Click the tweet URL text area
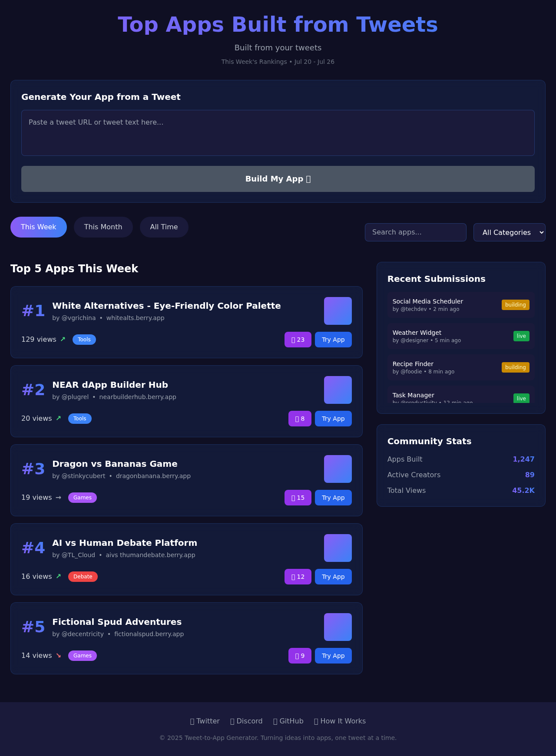The image size is (556, 756). point(278,133)
